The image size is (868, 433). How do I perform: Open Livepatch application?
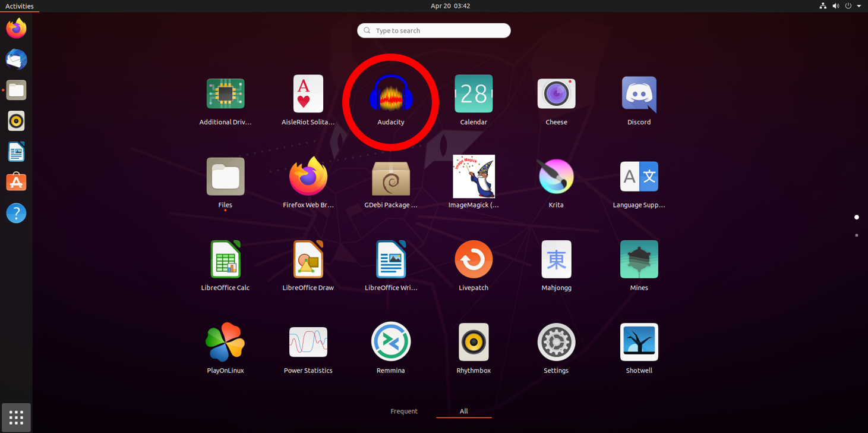click(x=474, y=260)
